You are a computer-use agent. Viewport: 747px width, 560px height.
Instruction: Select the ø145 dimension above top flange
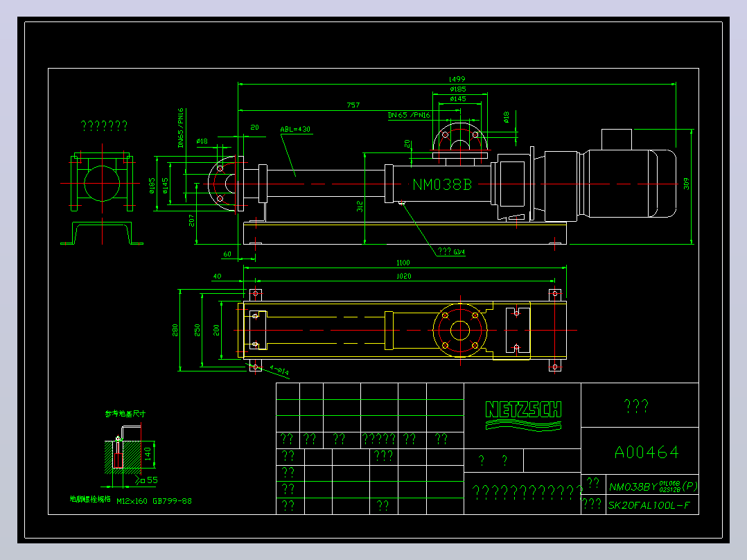(458, 98)
